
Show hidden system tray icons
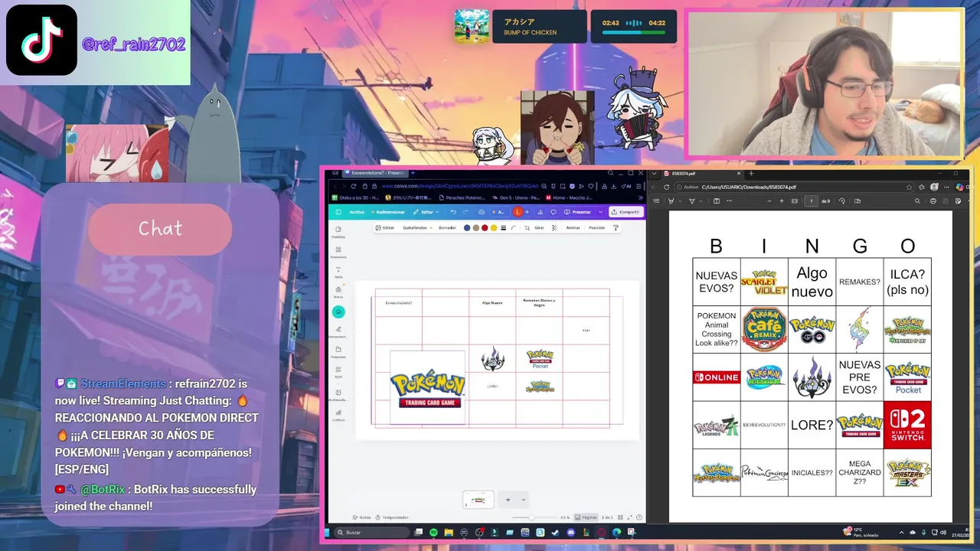pyautogui.click(x=901, y=533)
